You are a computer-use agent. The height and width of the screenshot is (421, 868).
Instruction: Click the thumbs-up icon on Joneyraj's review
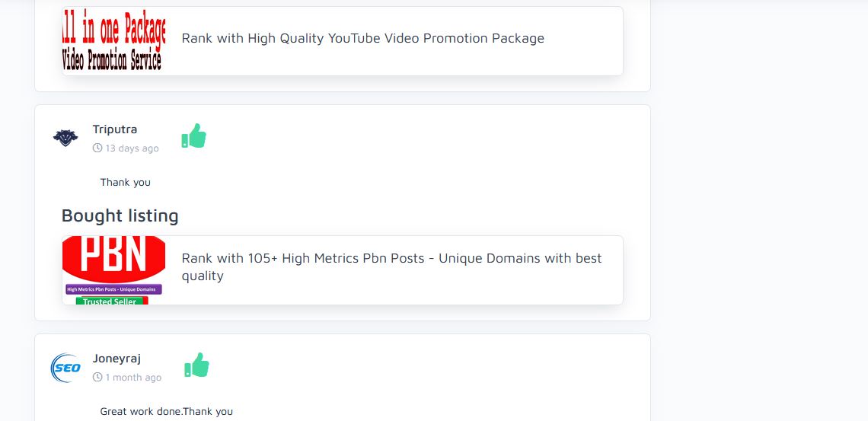click(x=196, y=365)
